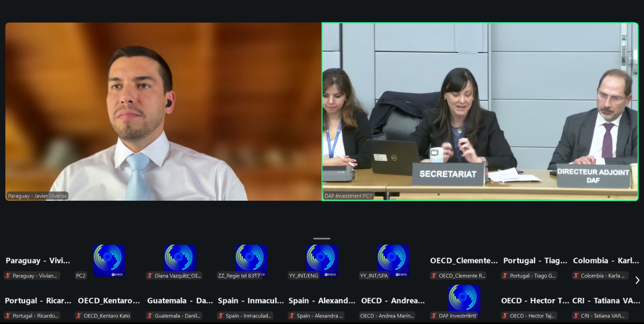Click the DAF Investment participant avatar

click(x=464, y=299)
